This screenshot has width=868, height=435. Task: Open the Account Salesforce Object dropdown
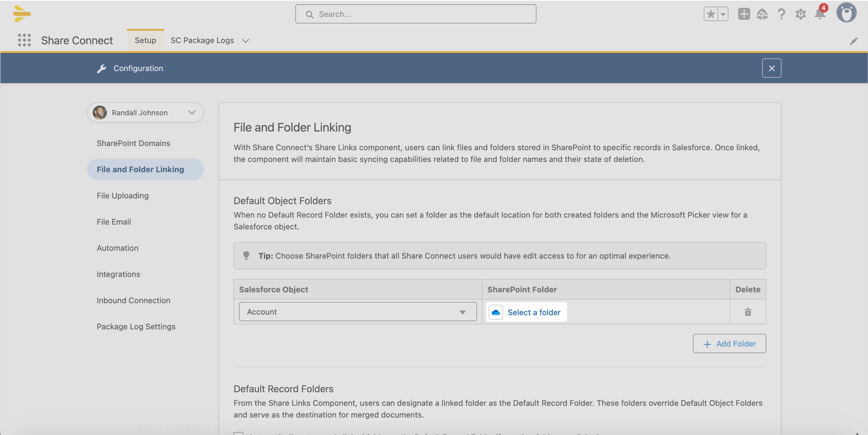pyautogui.click(x=358, y=311)
